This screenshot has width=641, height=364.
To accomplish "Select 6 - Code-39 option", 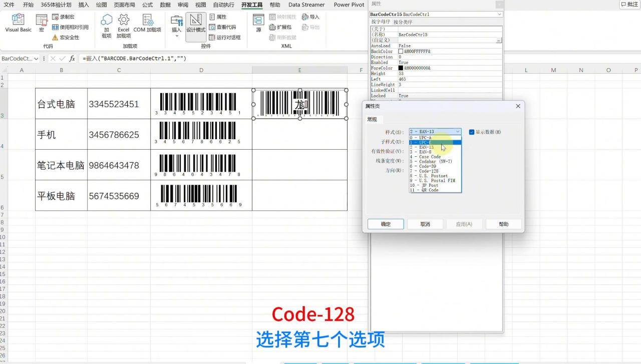I will tap(435, 166).
